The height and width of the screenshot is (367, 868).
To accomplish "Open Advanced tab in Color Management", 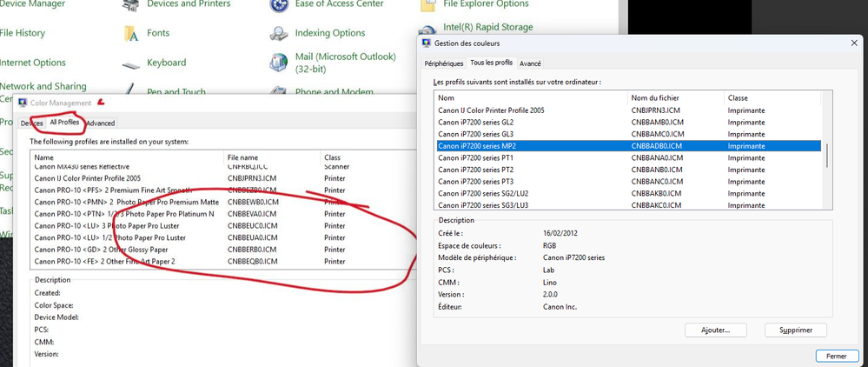I will click(100, 123).
